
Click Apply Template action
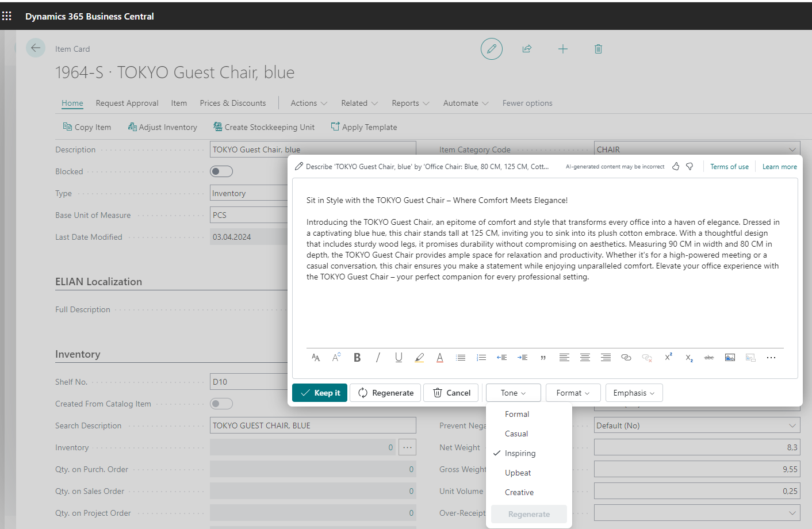click(x=364, y=127)
